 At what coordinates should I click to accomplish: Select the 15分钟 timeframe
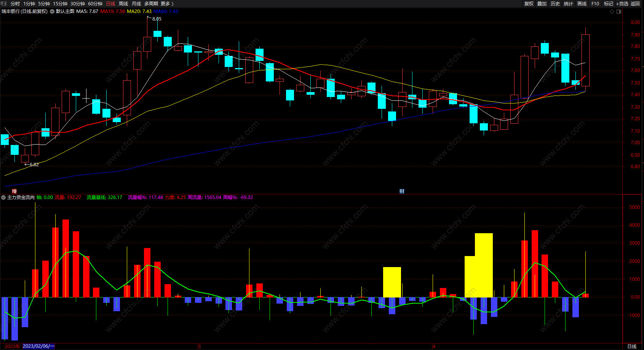[x=60, y=4]
